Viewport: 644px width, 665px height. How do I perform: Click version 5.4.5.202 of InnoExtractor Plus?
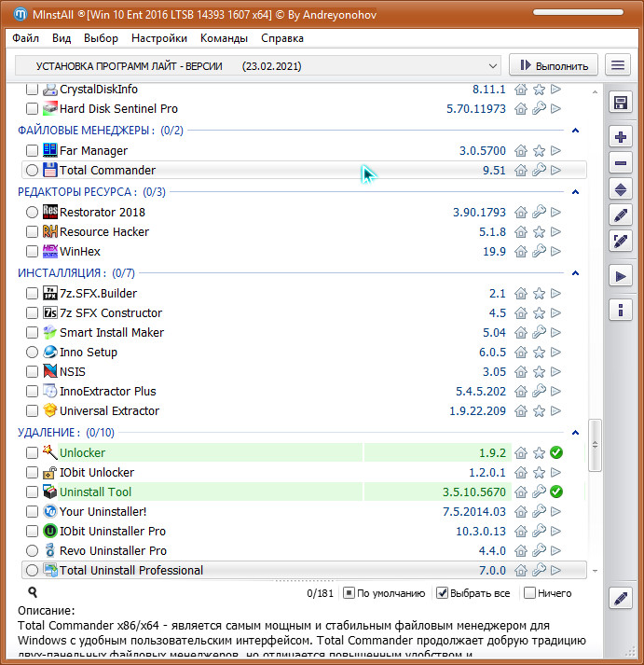point(481,392)
